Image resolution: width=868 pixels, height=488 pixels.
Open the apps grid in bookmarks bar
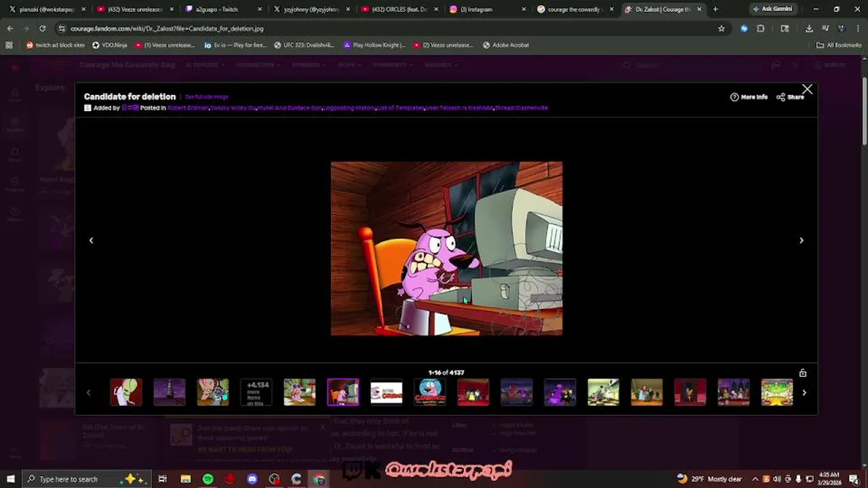(x=9, y=45)
